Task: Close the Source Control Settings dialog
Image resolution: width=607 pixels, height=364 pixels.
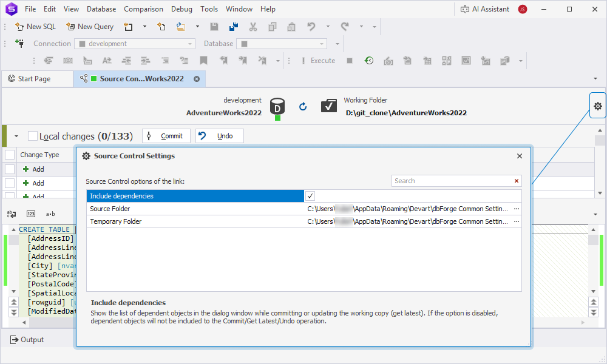Action: click(x=520, y=156)
